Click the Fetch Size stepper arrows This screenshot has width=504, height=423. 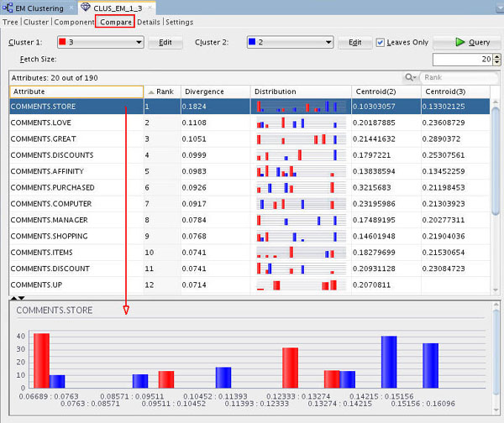pos(496,60)
